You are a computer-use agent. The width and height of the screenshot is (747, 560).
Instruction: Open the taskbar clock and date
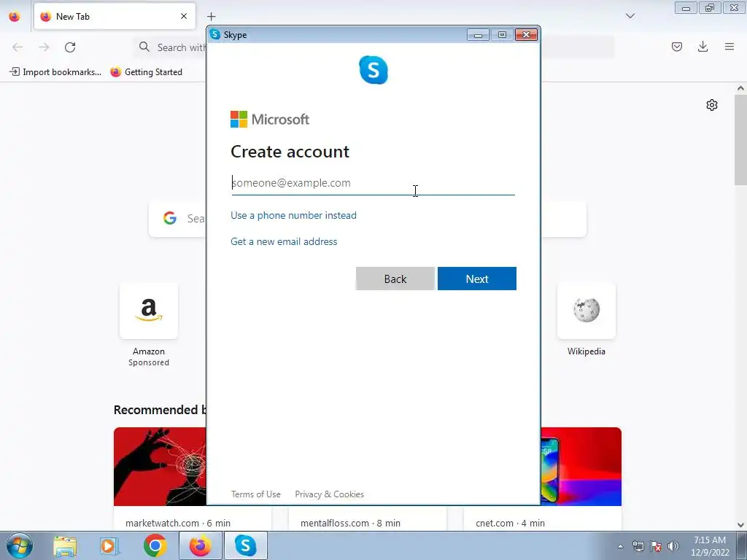710,546
